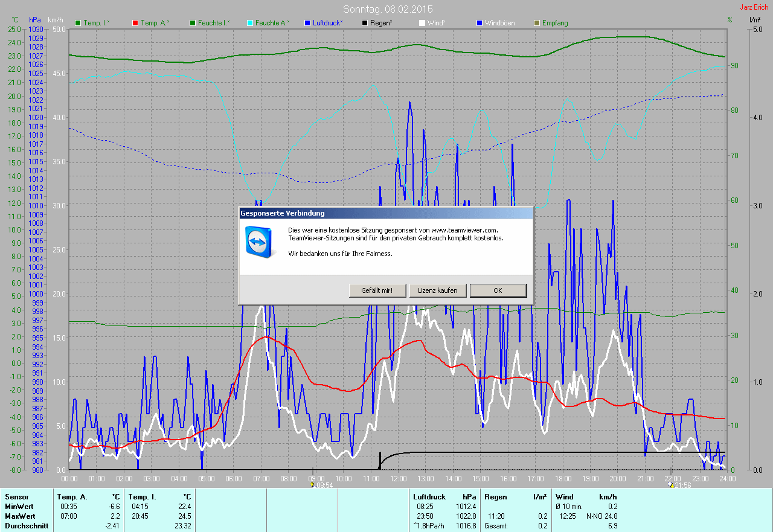
Task: Click the 12:00 label on the time axis
Action: click(399, 479)
